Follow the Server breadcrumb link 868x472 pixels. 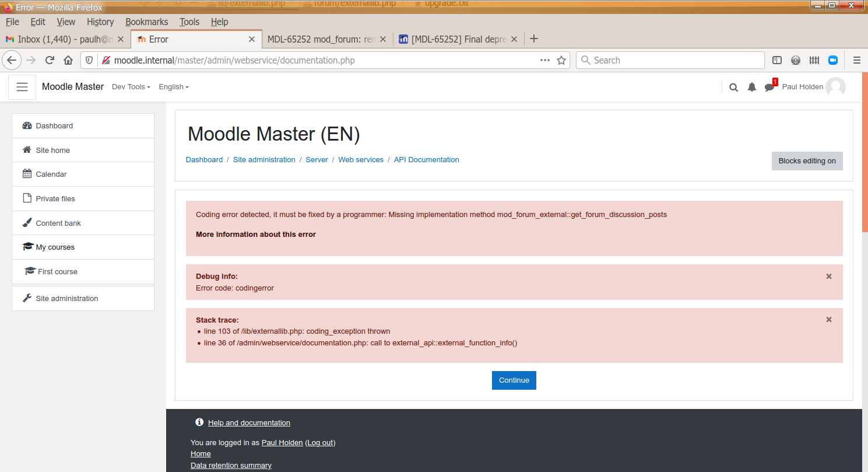click(x=317, y=160)
